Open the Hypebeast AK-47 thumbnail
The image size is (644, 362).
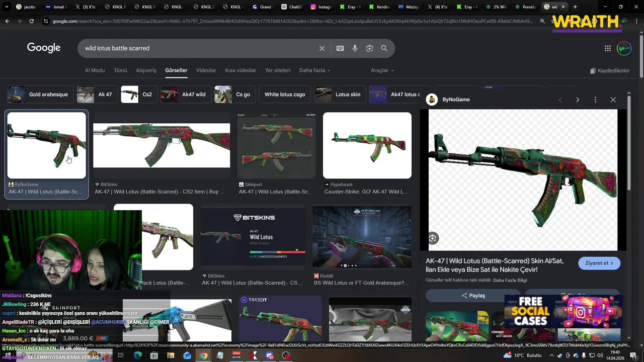[367, 145]
